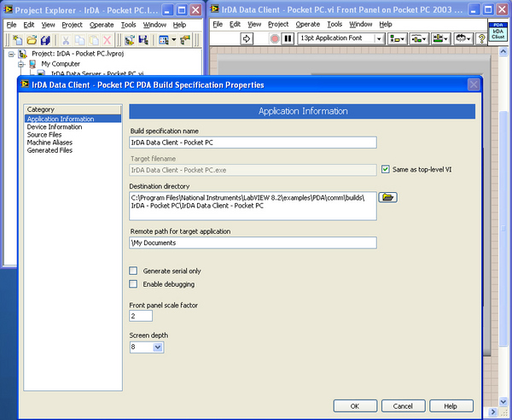This screenshot has height=420, width=512.
Task: Click the Paste icon in Project Explorer toolbar
Action: click(x=94, y=40)
